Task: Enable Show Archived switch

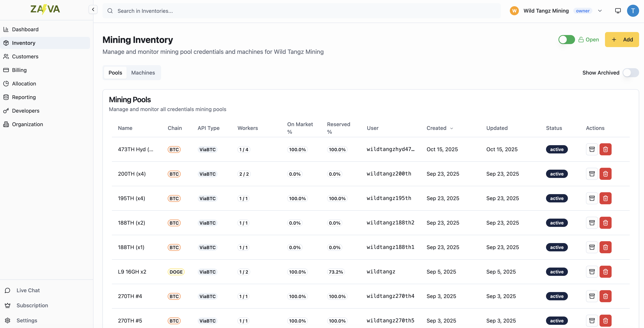Action: tap(630, 73)
